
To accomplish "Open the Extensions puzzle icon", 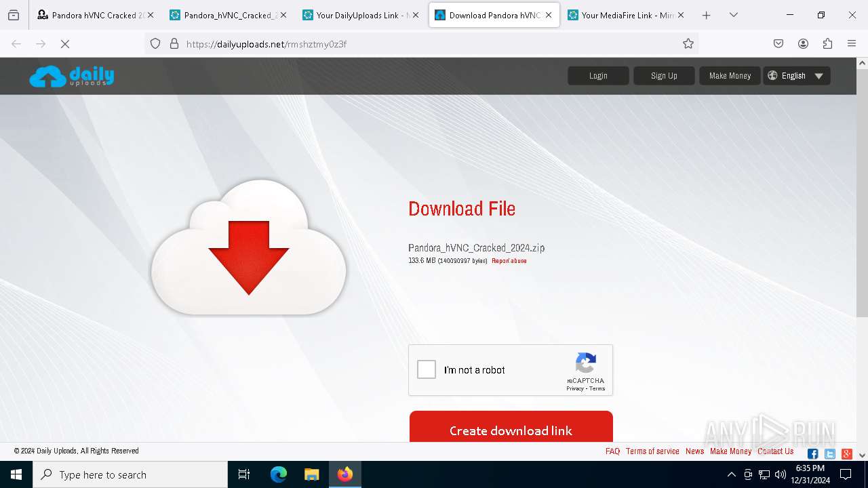I will pyautogui.click(x=827, y=43).
